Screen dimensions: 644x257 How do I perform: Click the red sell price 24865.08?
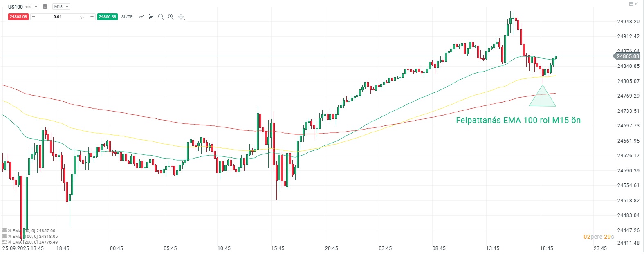[18, 17]
